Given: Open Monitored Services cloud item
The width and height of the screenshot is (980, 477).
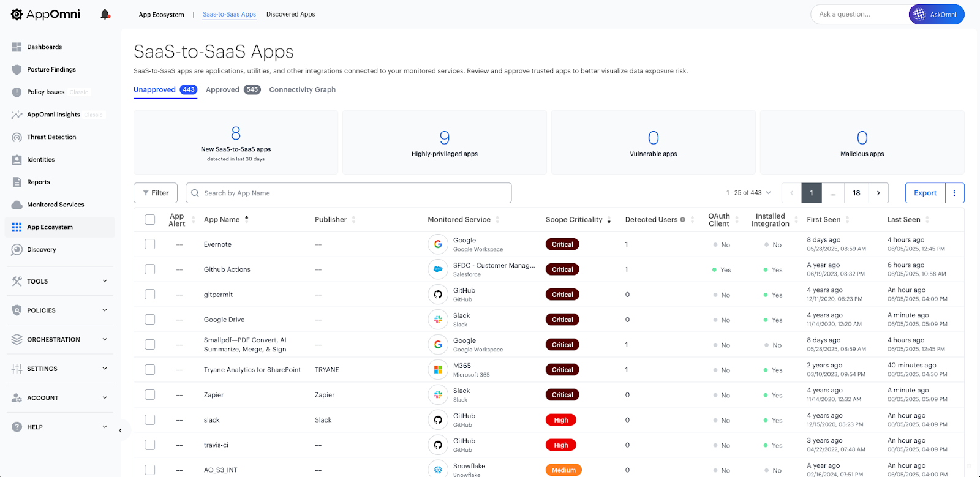Looking at the screenshot, I should (55, 205).
